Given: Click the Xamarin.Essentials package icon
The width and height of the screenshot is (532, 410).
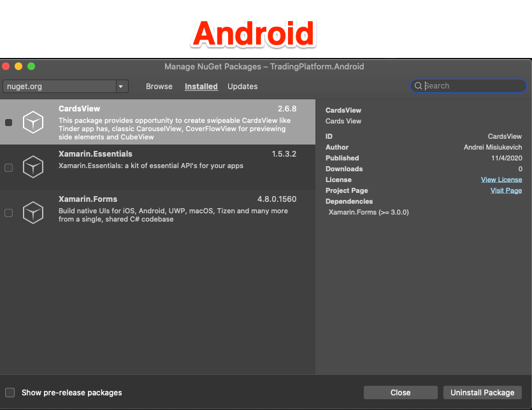Looking at the screenshot, I should (x=33, y=167).
